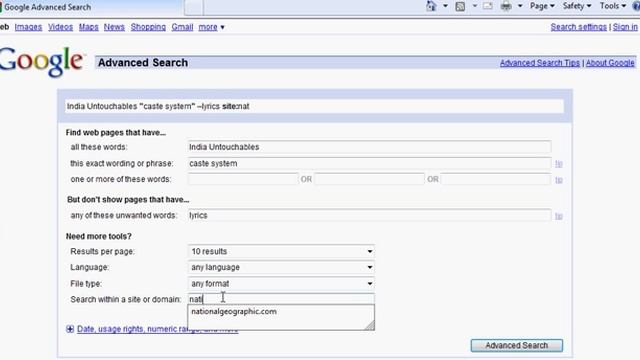Open the Advanced Search Tips link
The height and width of the screenshot is (360, 640).
click(540, 63)
